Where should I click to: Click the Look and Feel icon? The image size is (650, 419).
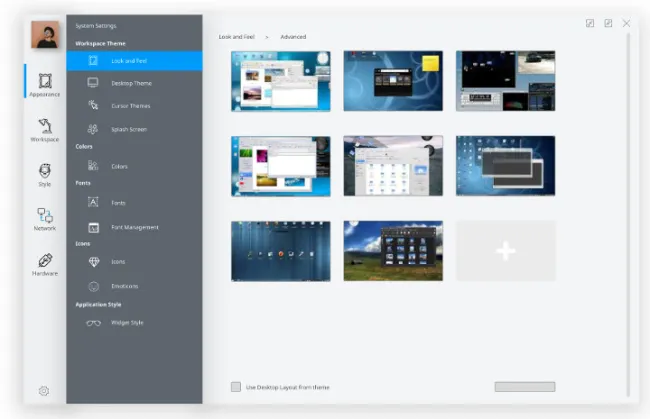coord(93,61)
